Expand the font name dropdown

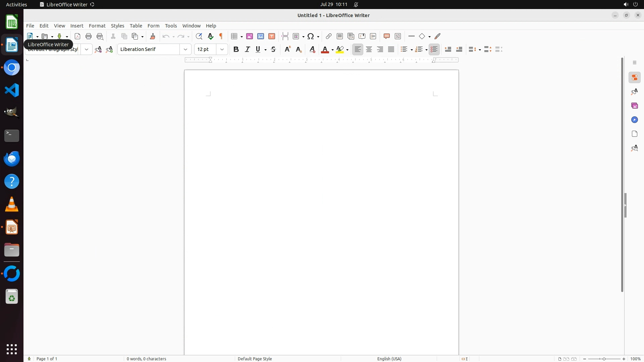[x=185, y=49]
